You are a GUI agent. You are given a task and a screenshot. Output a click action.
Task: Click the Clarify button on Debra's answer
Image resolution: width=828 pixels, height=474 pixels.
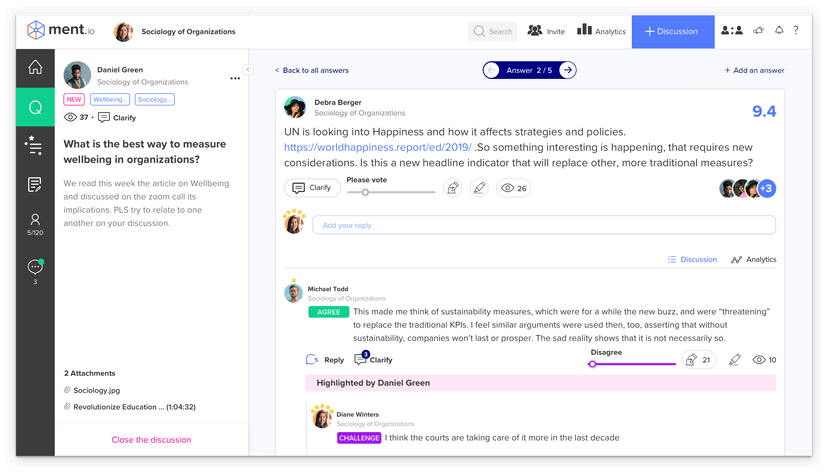click(x=313, y=188)
